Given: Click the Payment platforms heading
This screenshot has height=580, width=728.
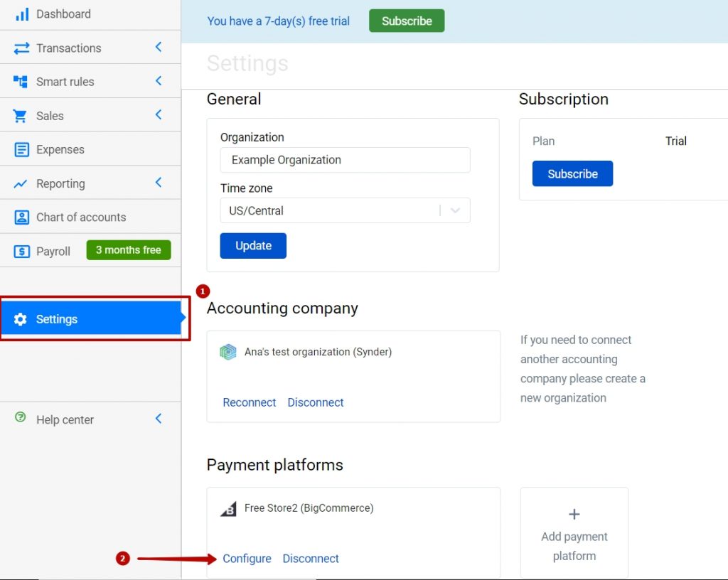Looking at the screenshot, I should [275, 465].
